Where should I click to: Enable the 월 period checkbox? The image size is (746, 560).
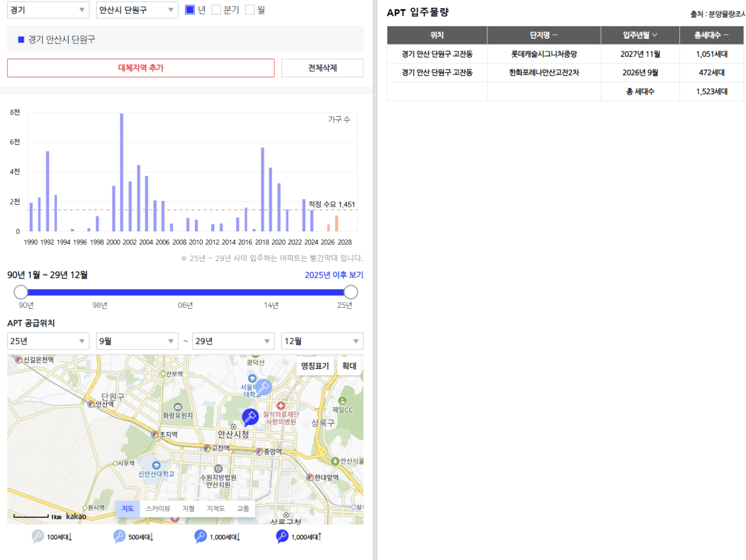[x=250, y=10]
